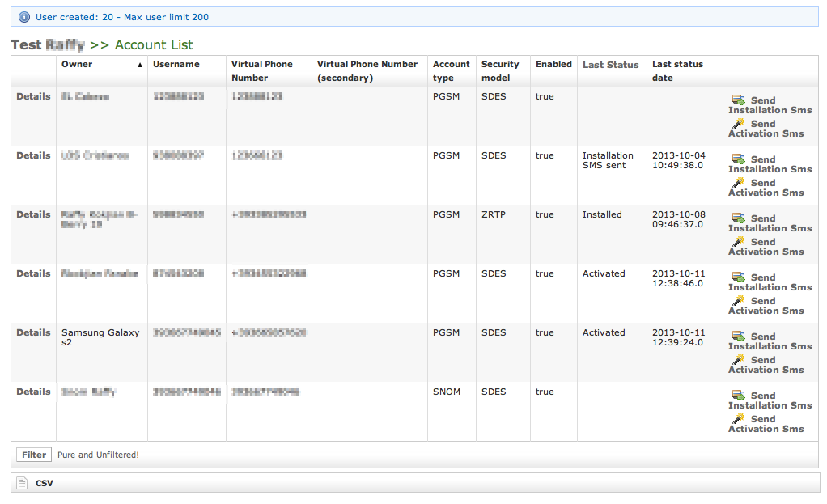Click the Account type column header
Screen dimensions: 827x504
point(451,71)
